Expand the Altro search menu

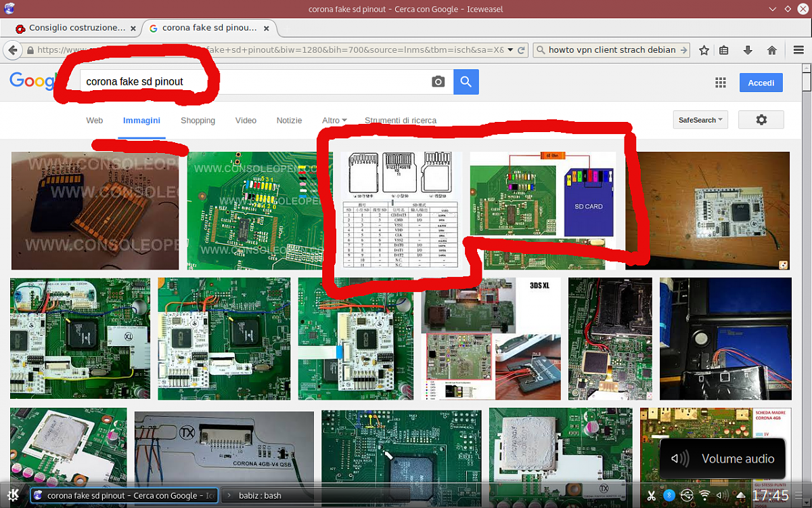[334, 121]
